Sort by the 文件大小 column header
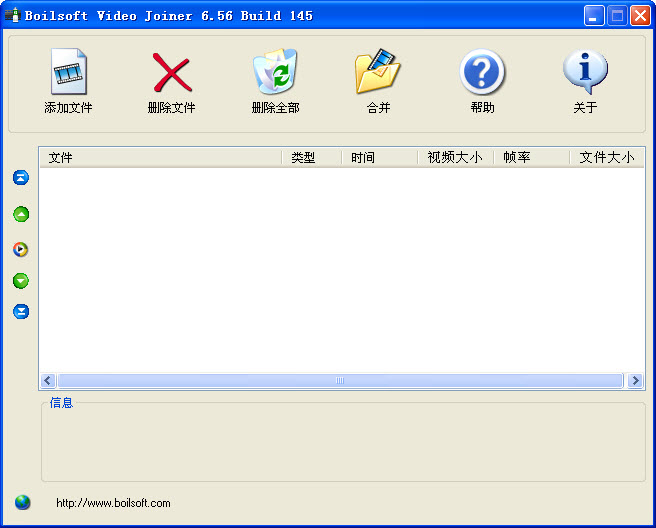 pyautogui.click(x=607, y=158)
